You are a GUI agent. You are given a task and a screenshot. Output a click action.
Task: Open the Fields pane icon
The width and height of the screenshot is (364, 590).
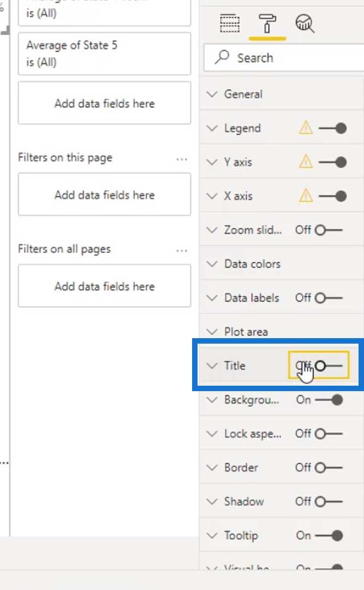pos(229,23)
